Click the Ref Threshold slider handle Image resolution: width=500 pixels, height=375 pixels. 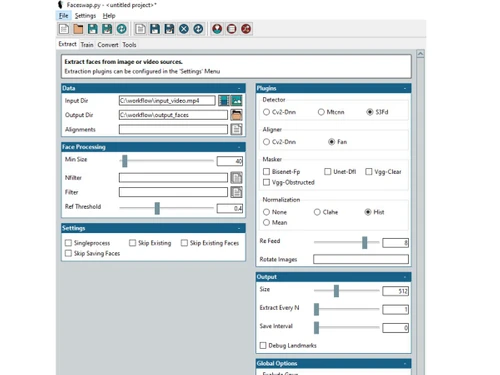point(157,208)
